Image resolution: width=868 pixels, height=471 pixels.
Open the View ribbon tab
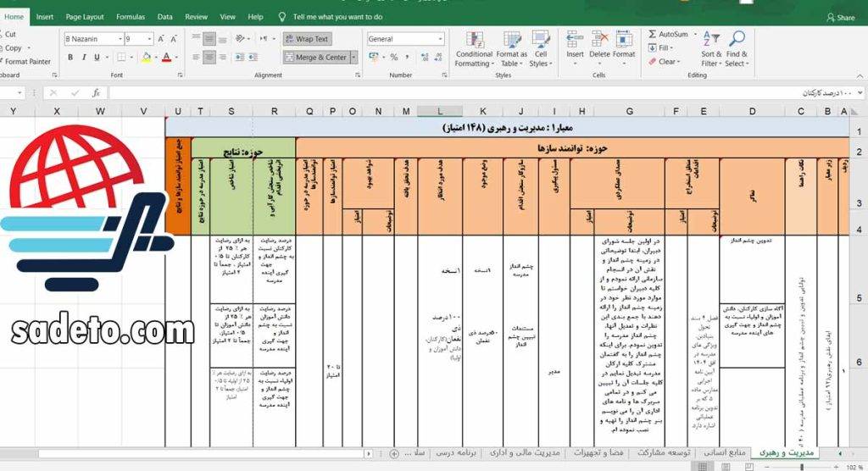[227, 17]
